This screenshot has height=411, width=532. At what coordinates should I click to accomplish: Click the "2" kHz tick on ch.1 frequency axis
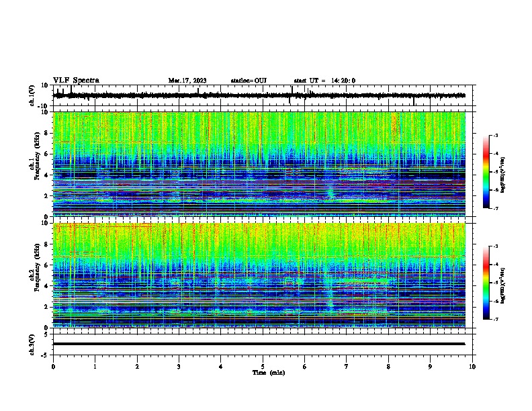[47, 196]
